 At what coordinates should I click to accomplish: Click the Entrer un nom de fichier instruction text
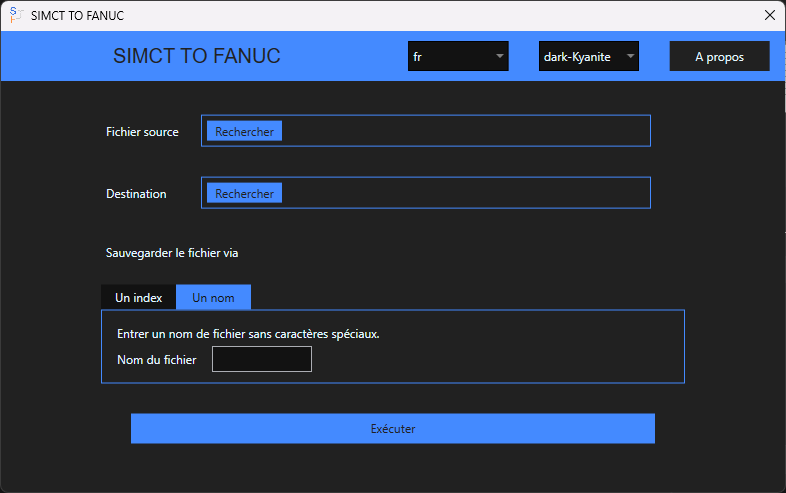pyautogui.click(x=248, y=334)
